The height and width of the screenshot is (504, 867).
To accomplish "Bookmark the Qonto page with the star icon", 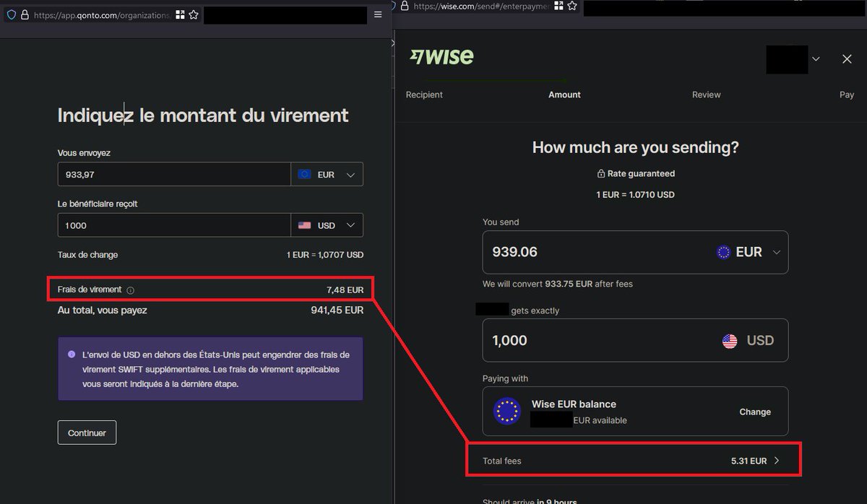I will [194, 14].
